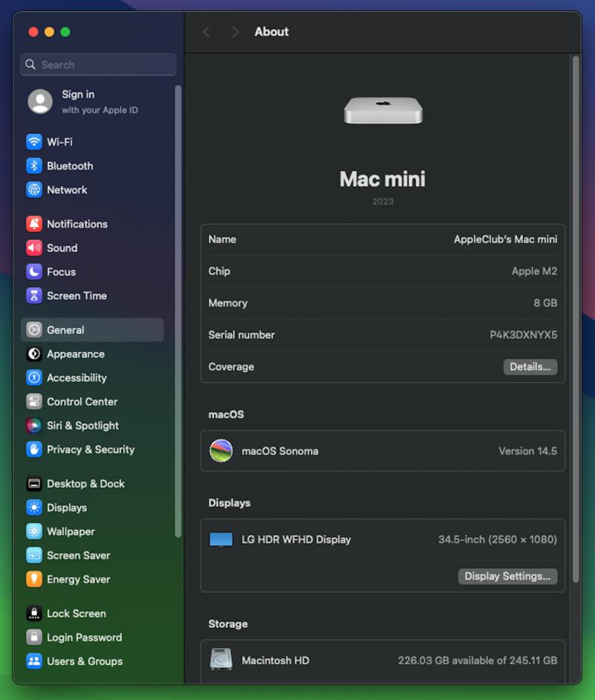Select Desktop & Dock icon
Image resolution: width=595 pixels, height=700 pixels.
(34, 484)
